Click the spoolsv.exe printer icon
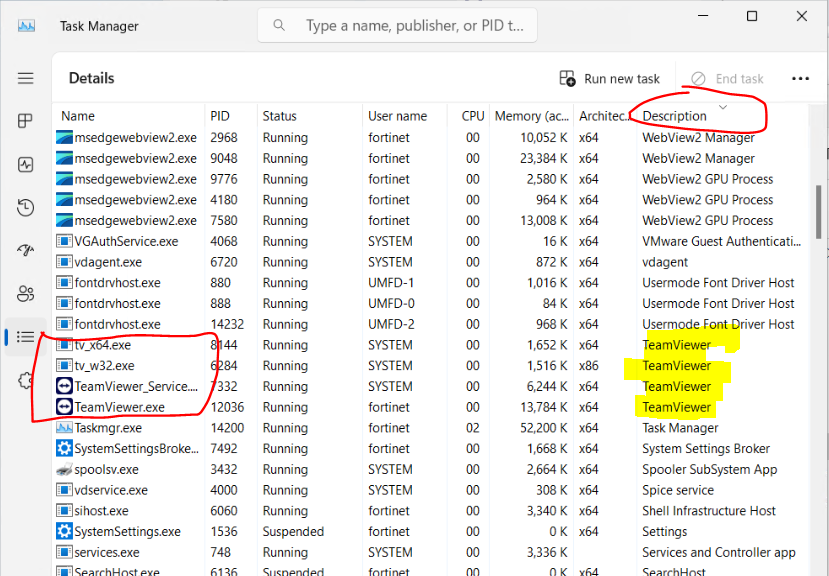 click(x=64, y=469)
